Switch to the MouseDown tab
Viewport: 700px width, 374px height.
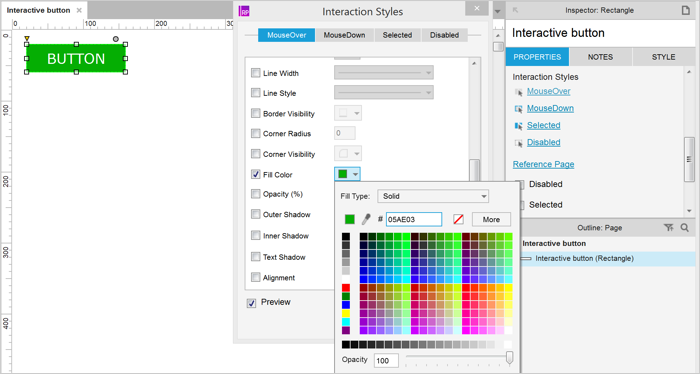[344, 35]
